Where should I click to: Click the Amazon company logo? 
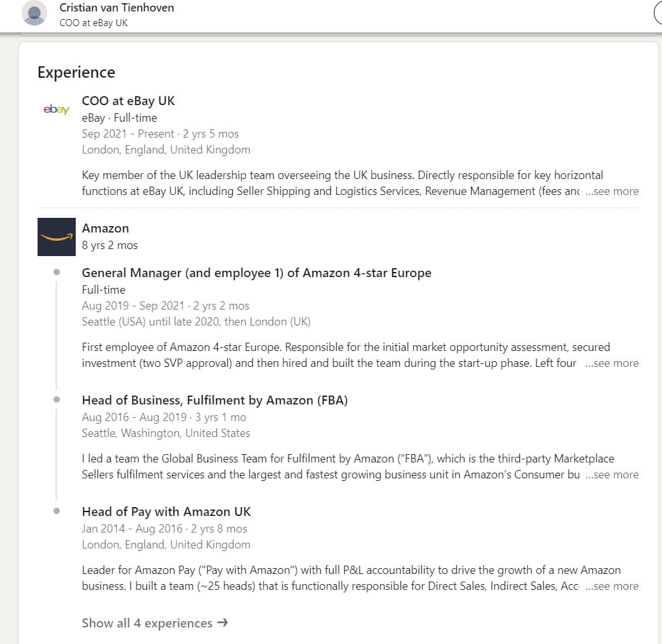(x=56, y=237)
